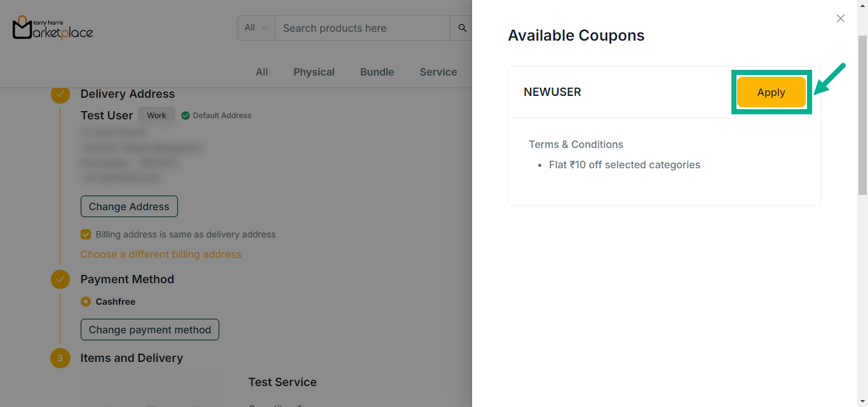Screen dimensions: 868x407
Task: Click the Work address tag
Action: pos(156,116)
